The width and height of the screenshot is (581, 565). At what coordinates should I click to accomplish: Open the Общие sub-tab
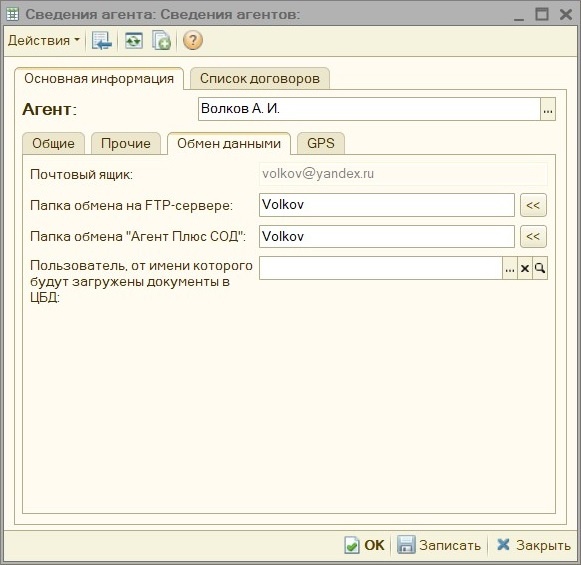point(53,143)
